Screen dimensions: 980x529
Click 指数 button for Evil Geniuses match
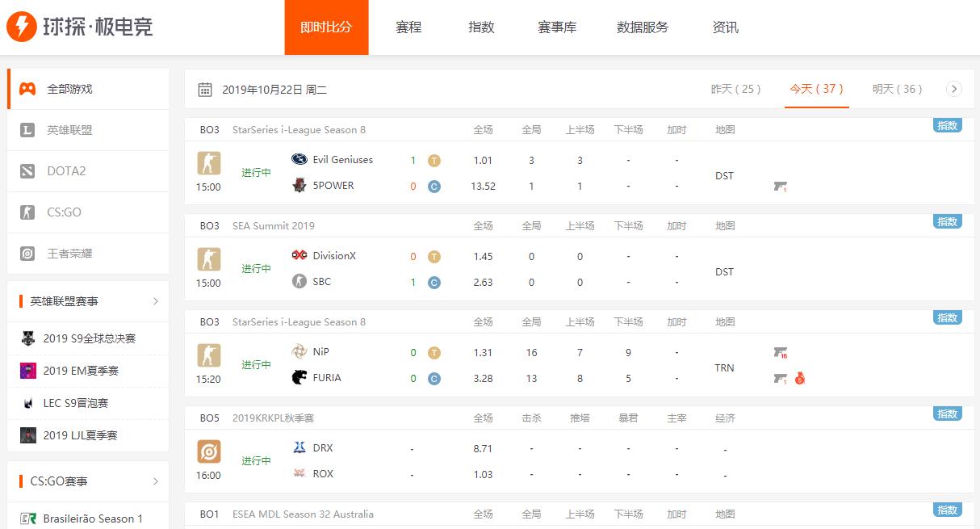click(x=948, y=126)
